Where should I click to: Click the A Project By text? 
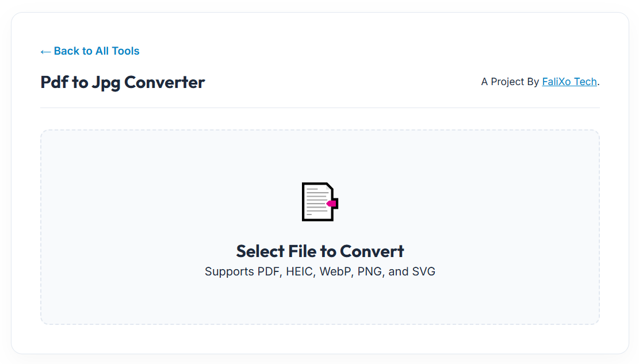[x=510, y=82]
